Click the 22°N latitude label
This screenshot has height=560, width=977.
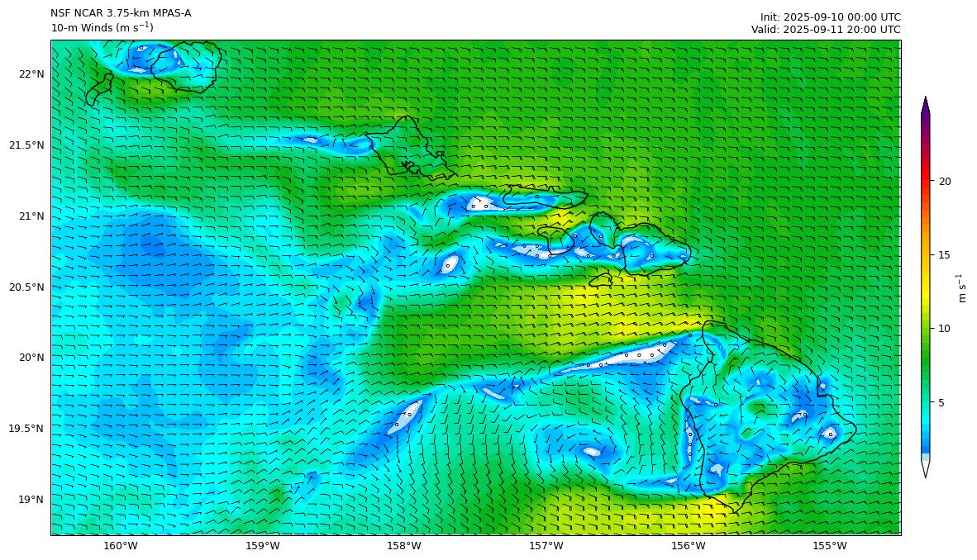pyautogui.click(x=31, y=74)
